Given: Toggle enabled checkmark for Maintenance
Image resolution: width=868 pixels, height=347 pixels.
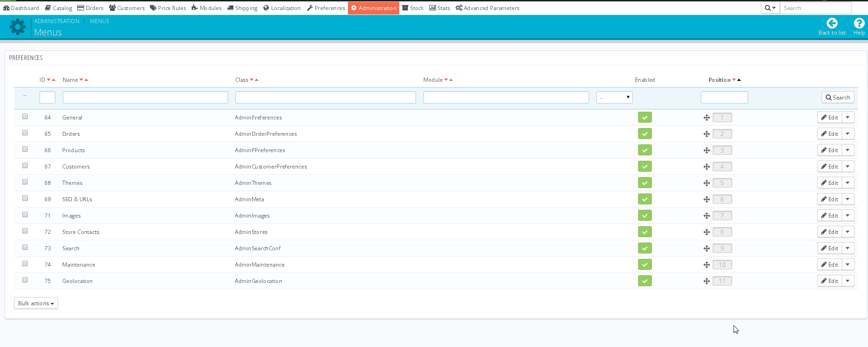Looking at the screenshot, I should [645, 265].
